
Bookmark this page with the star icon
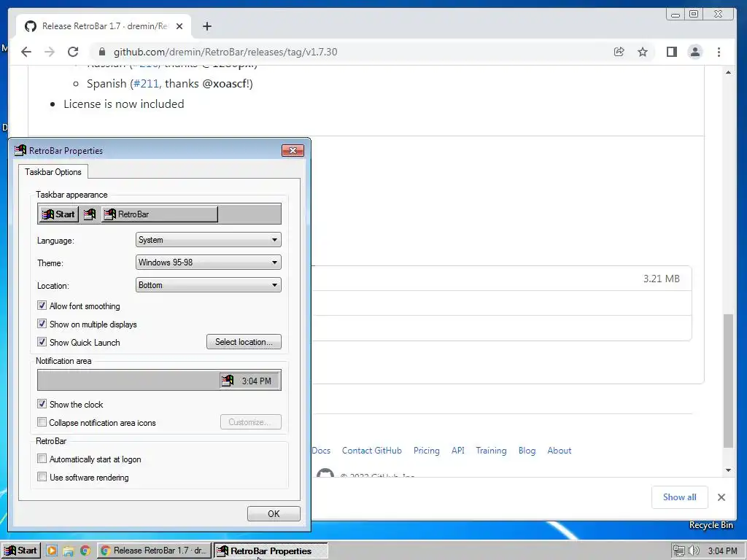tap(643, 52)
